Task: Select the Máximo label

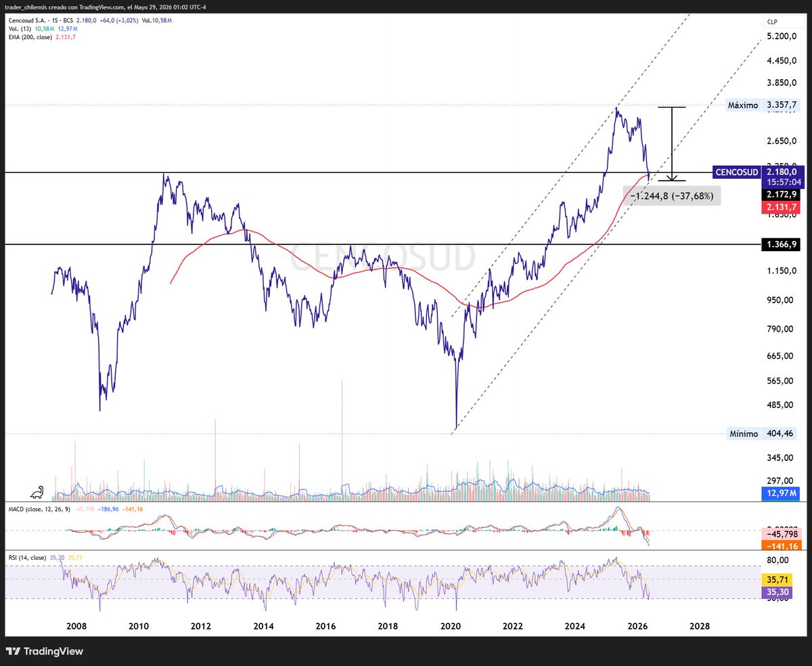Action: point(742,106)
